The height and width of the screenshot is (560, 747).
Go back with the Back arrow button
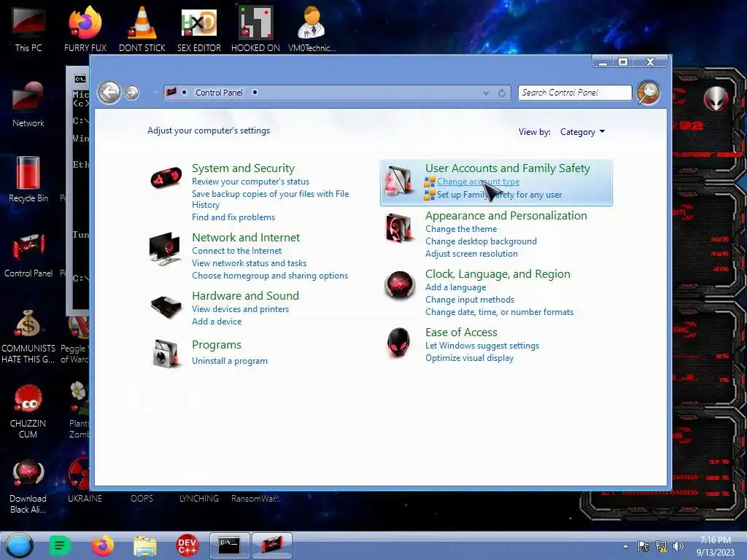[109, 93]
